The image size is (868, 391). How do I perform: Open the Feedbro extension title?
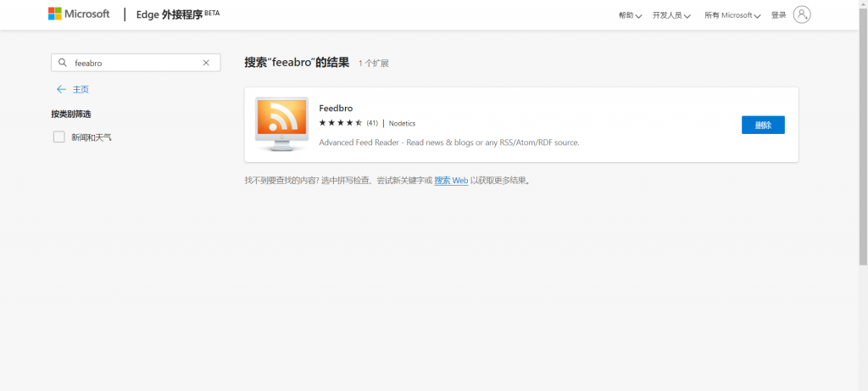[x=336, y=108]
